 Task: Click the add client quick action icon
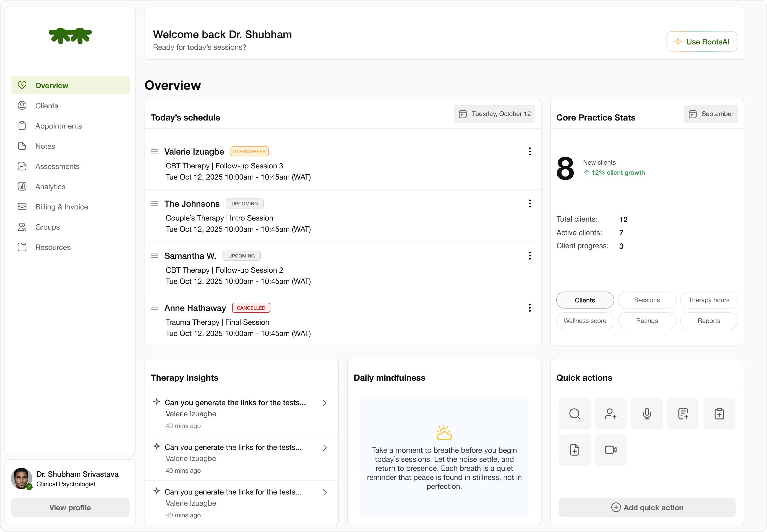coord(610,414)
